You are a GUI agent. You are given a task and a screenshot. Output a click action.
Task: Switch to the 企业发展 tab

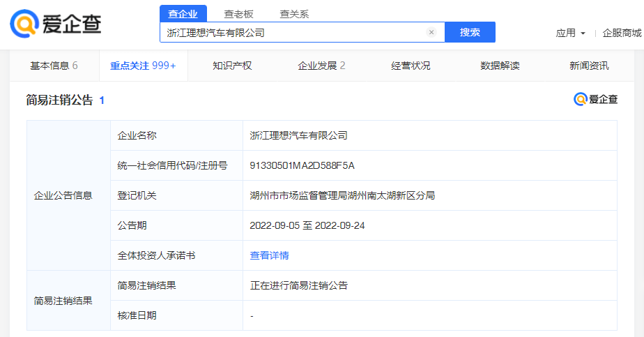321,66
